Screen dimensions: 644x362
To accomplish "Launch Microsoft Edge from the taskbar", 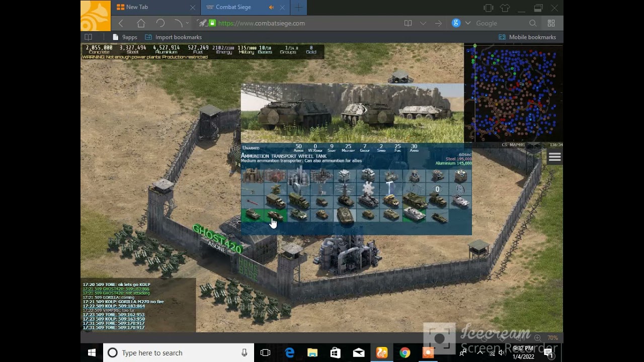I will pyautogui.click(x=289, y=353).
